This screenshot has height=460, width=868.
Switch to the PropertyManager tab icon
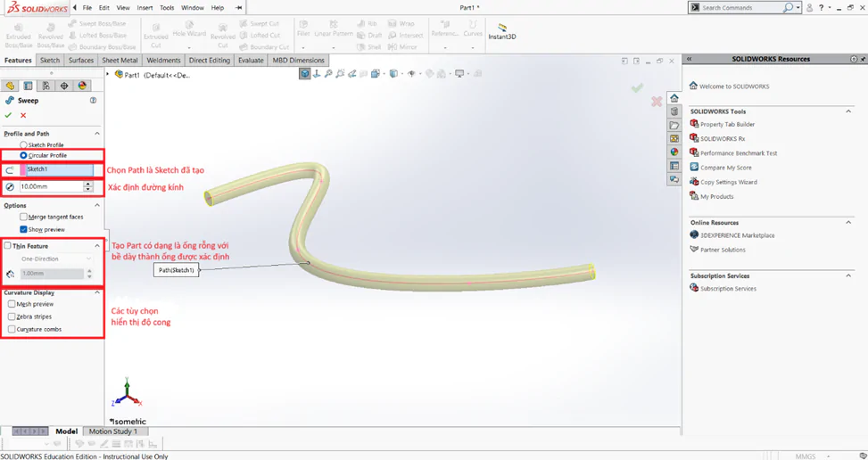[x=28, y=86]
